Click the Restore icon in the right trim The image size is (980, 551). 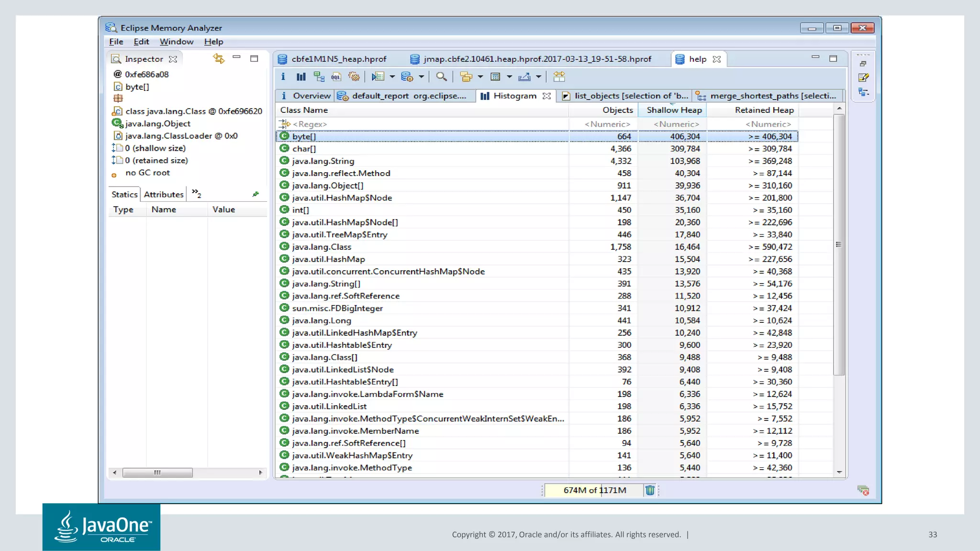[x=863, y=64]
